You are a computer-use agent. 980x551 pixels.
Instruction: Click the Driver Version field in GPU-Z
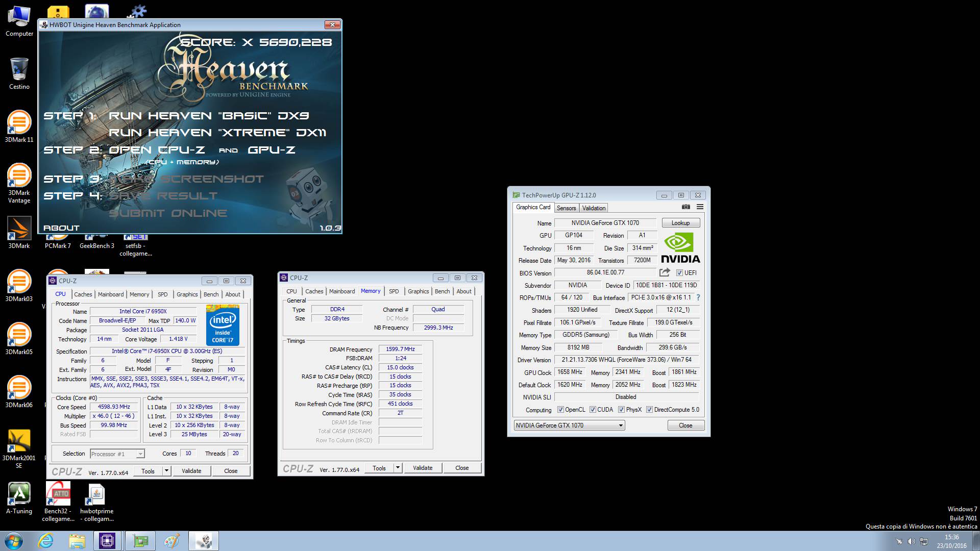coord(626,360)
